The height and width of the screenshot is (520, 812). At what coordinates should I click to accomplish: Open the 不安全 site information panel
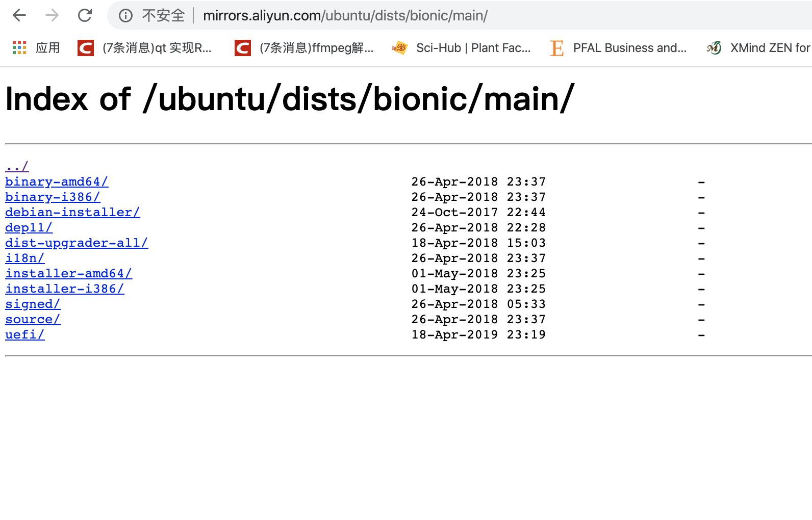[125, 15]
